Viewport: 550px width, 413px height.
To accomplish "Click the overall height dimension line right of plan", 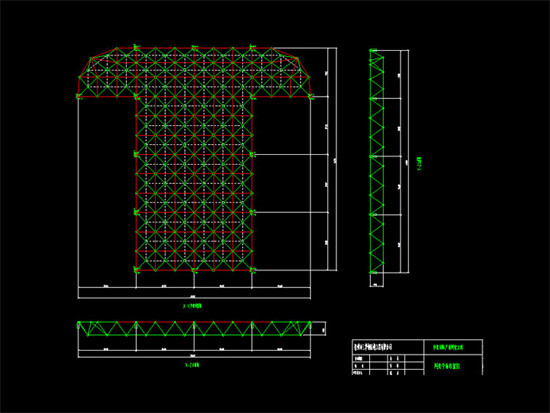I will click(336, 159).
